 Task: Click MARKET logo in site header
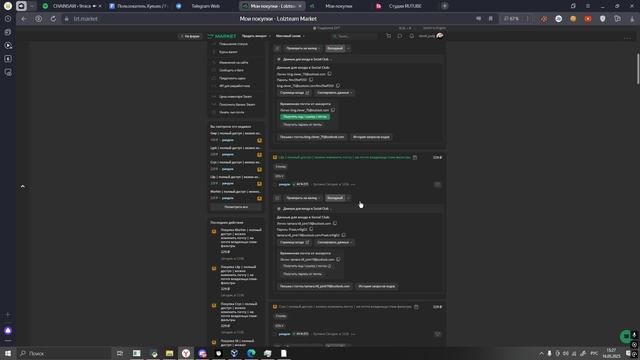222,36
